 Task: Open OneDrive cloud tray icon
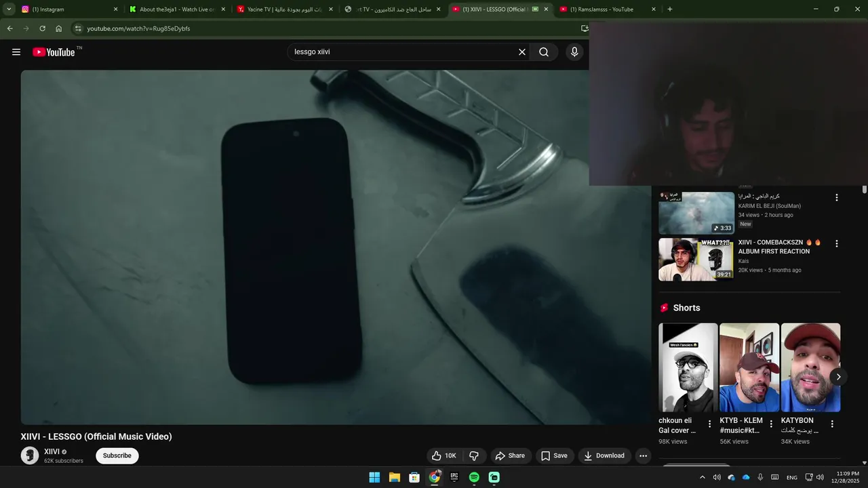coord(746,477)
